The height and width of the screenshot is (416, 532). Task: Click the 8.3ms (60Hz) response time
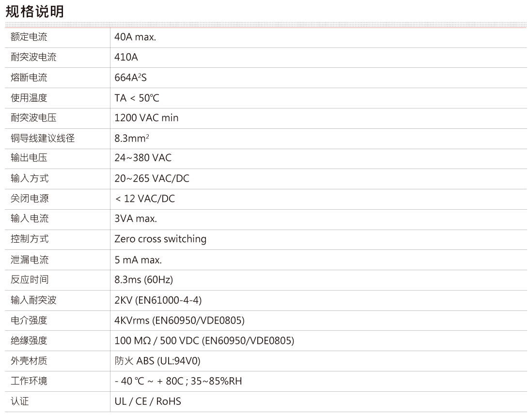pos(143,280)
